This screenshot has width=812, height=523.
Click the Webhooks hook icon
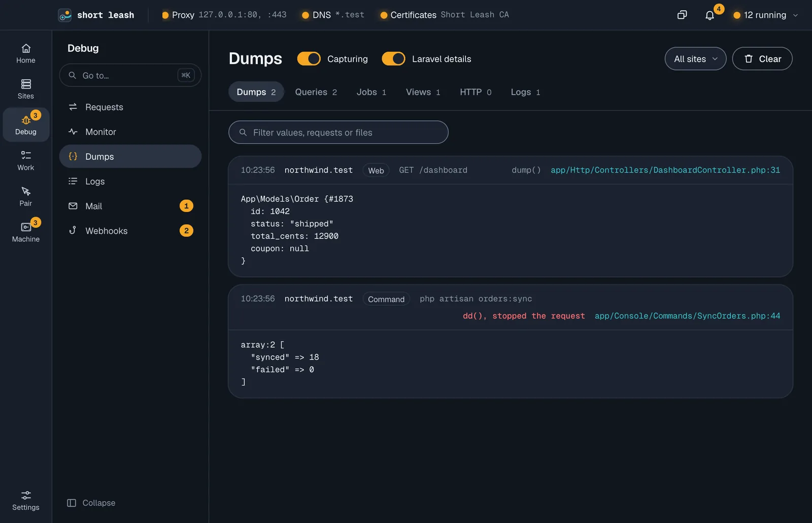[x=73, y=231]
